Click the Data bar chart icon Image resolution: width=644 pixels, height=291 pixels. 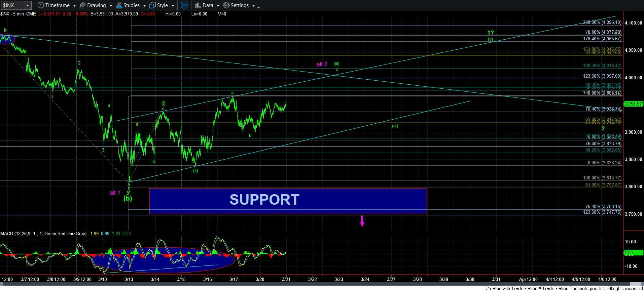click(x=198, y=5)
